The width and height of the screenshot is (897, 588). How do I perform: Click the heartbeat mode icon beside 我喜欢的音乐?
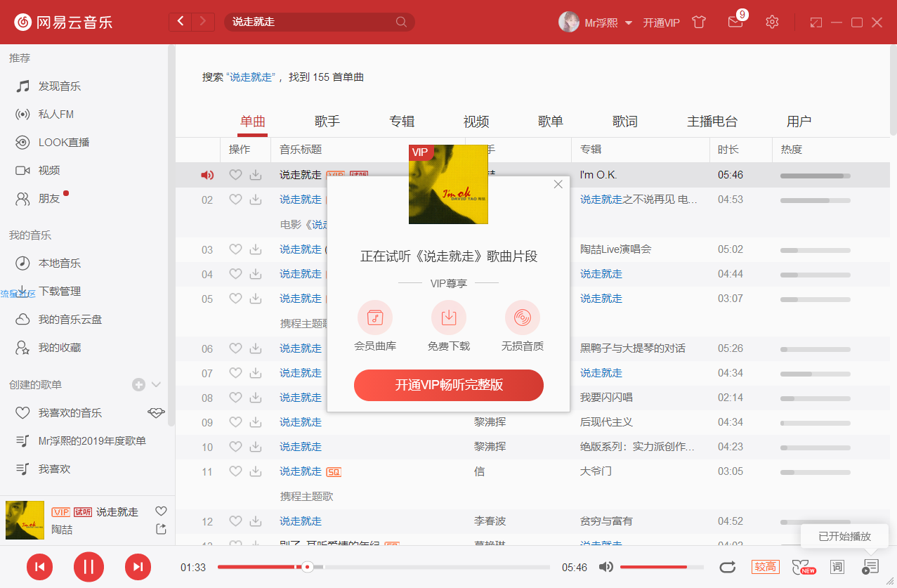tap(156, 412)
